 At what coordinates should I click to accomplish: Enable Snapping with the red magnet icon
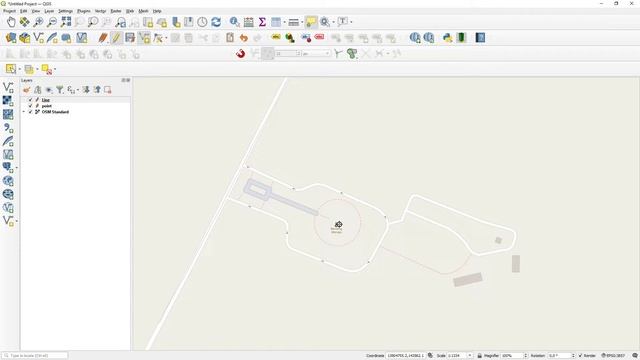(240, 53)
